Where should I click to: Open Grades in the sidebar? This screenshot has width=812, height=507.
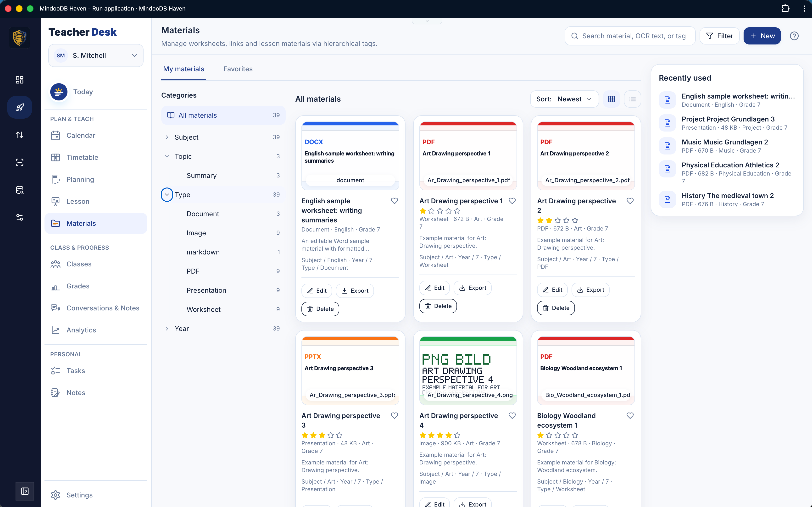pyautogui.click(x=96, y=286)
